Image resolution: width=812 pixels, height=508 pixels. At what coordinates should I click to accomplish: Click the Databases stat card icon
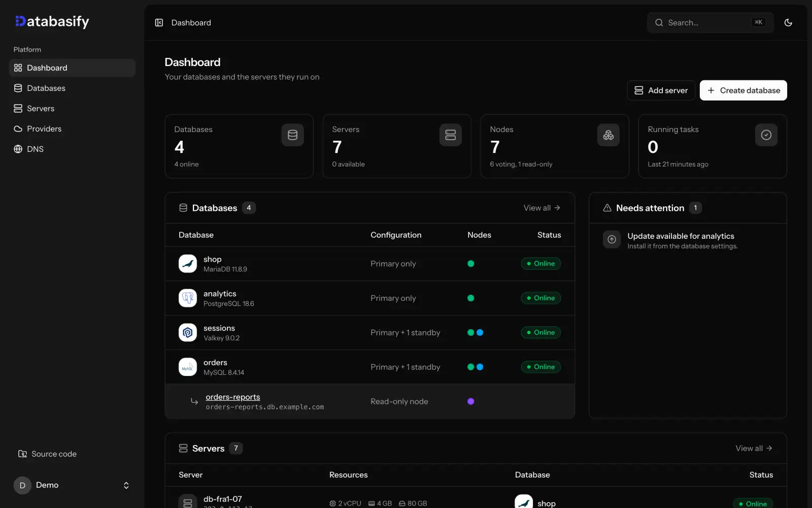(292, 135)
